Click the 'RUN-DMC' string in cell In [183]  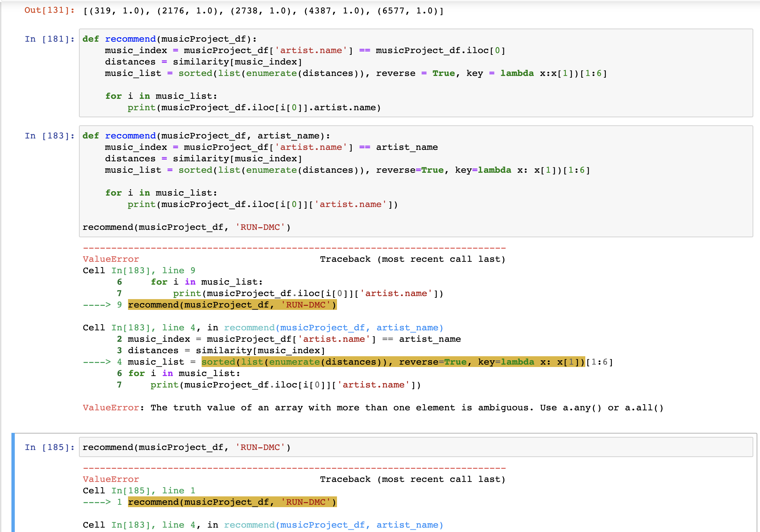point(260,227)
